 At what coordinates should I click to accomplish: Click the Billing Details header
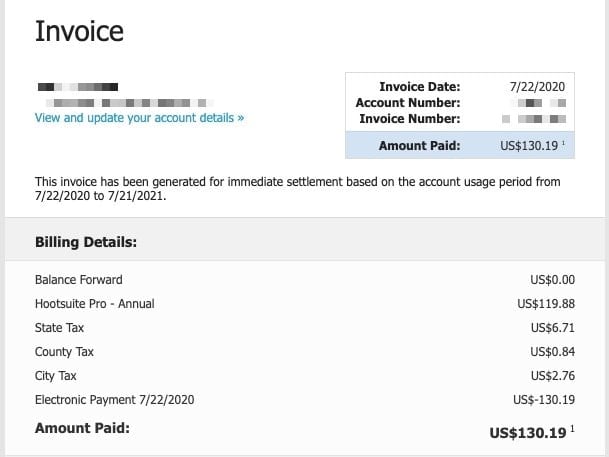coord(86,242)
